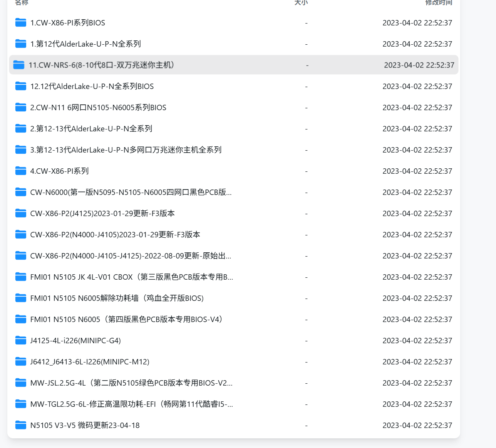Select N5105 V3-V5 微码更新23-04-18 name
This screenshot has width=496, height=448.
(85, 425)
